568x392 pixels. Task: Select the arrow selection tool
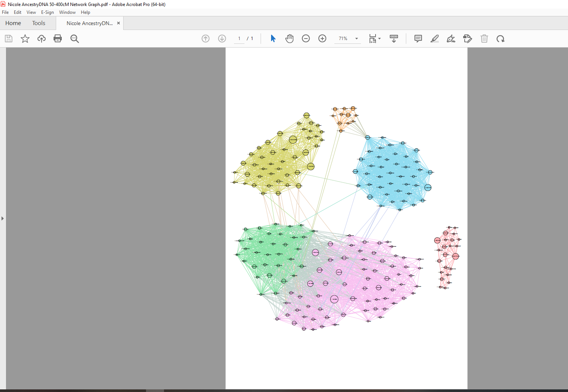273,39
